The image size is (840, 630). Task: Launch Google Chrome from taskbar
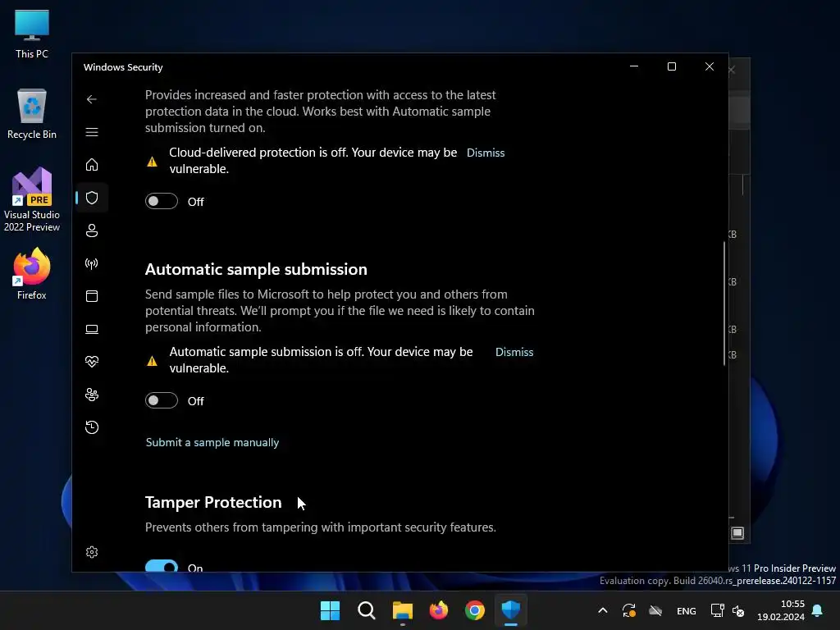[475, 610]
